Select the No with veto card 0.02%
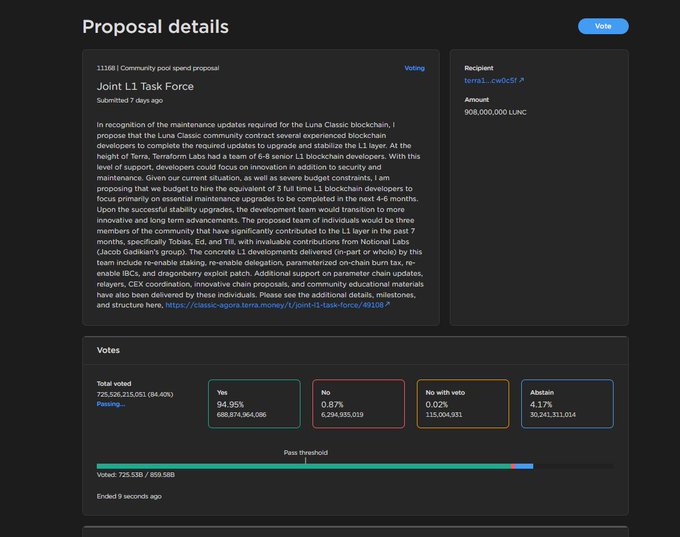Viewport: 680px width, 537px height. coord(463,404)
